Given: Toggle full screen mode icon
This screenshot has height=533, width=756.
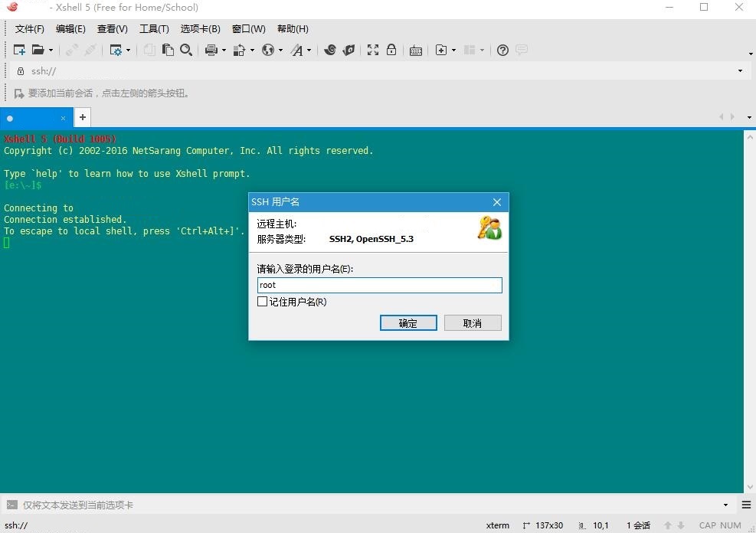Looking at the screenshot, I should point(373,50).
